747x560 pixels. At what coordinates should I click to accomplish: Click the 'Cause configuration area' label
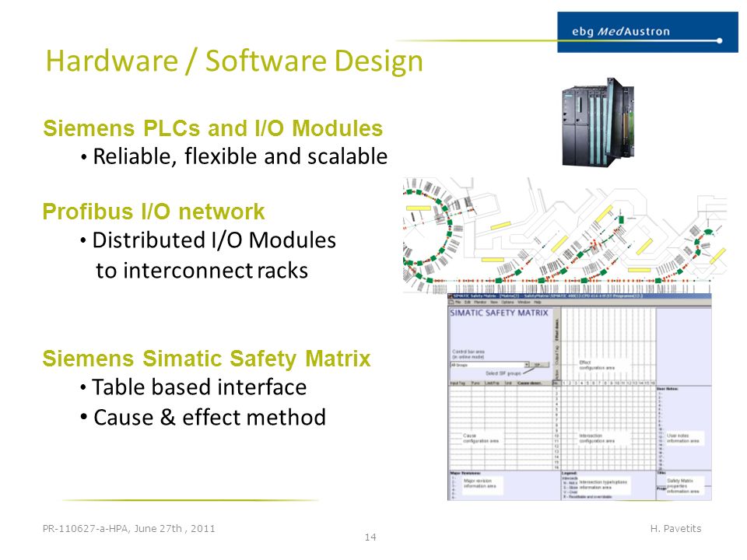click(x=481, y=438)
